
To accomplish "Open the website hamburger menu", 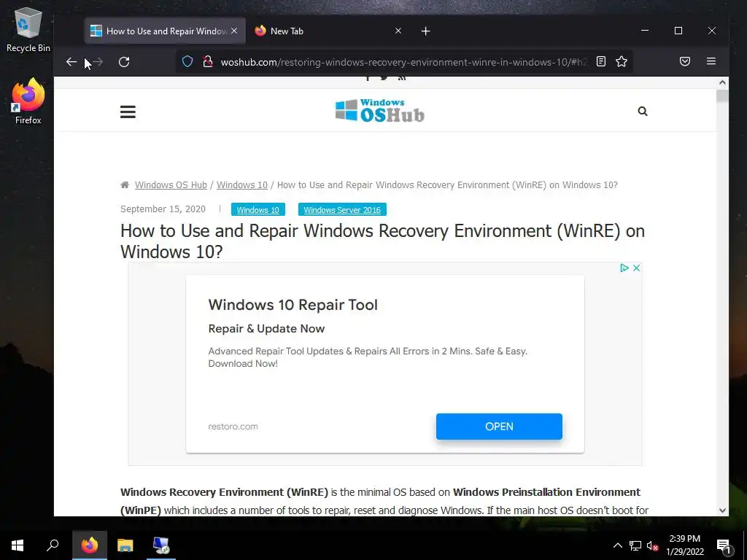I will click(x=128, y=112).
